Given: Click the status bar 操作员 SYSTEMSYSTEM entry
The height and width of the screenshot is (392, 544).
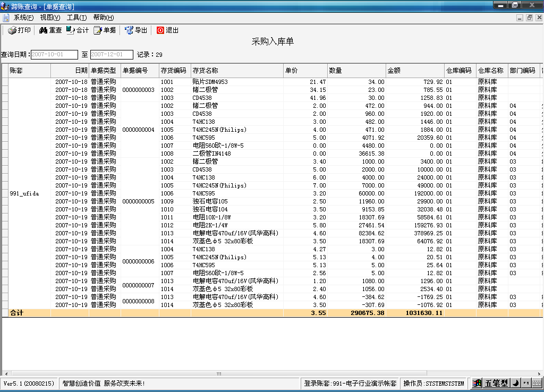Looking at the screenshot, I should pyautogui.click(x=433, y=384).
